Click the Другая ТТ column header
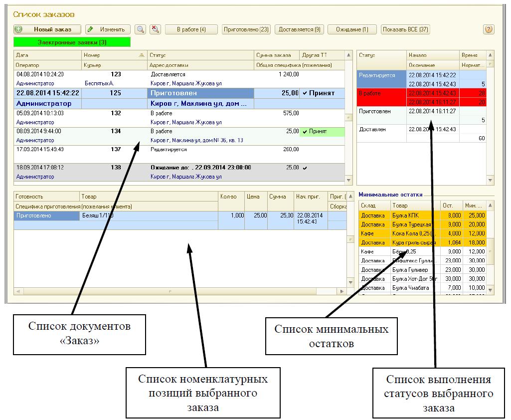The width and height of the screenshot is (511, 420). pos(322,55)
